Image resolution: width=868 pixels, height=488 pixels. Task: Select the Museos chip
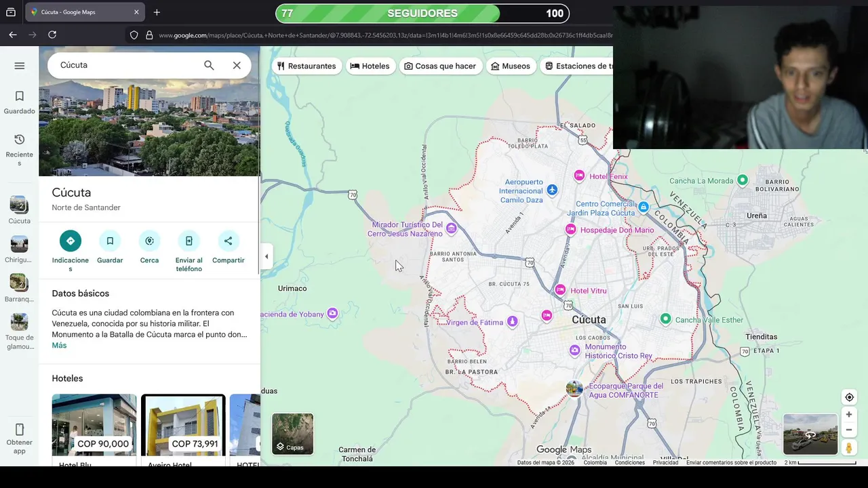coord(511,66)
